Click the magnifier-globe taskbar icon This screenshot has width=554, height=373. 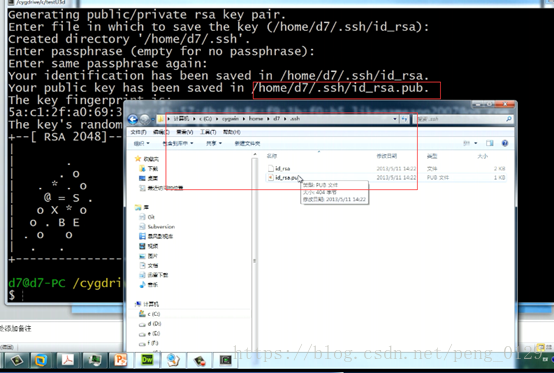coord(173,360)
